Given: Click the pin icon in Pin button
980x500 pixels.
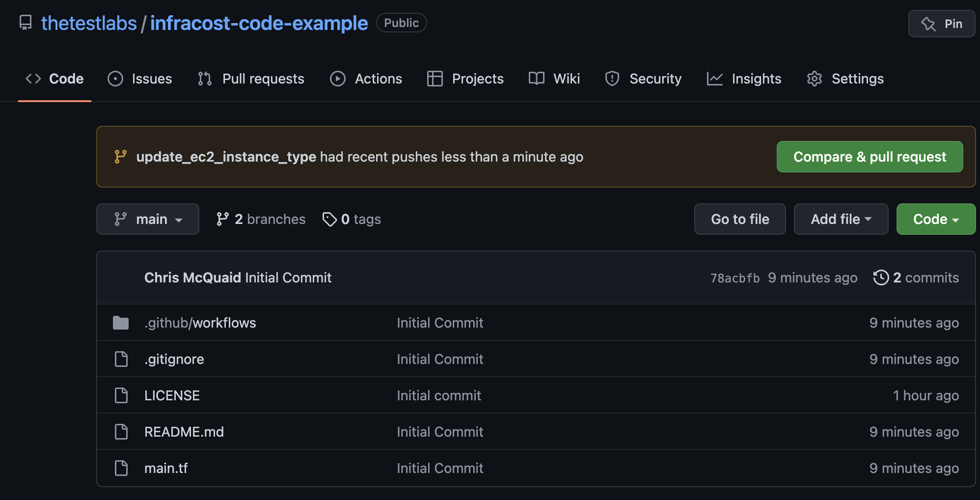Looking at the screenshot, I should (x=928, y=24).
